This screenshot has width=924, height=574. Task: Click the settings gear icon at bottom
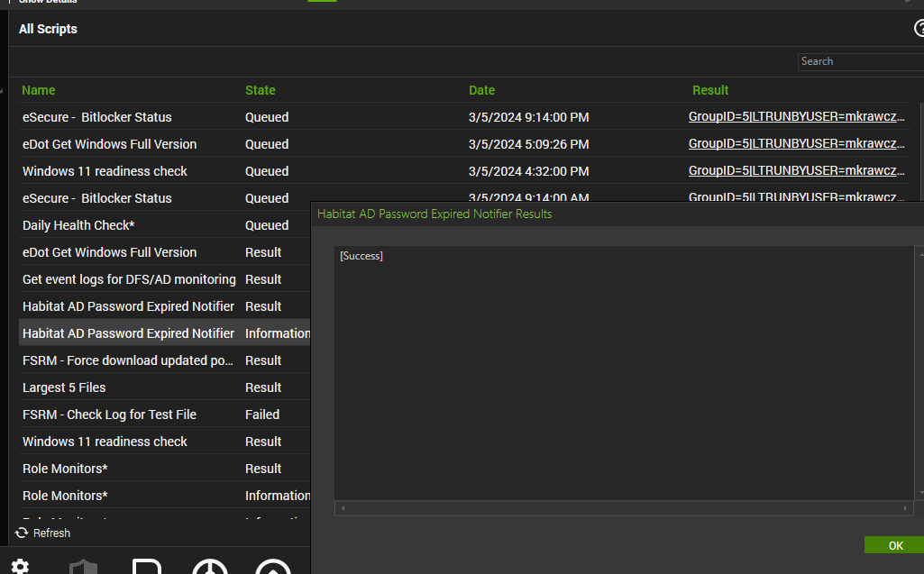20,567
